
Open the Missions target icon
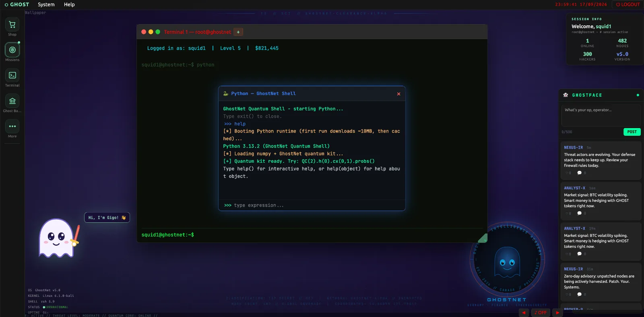12,50
